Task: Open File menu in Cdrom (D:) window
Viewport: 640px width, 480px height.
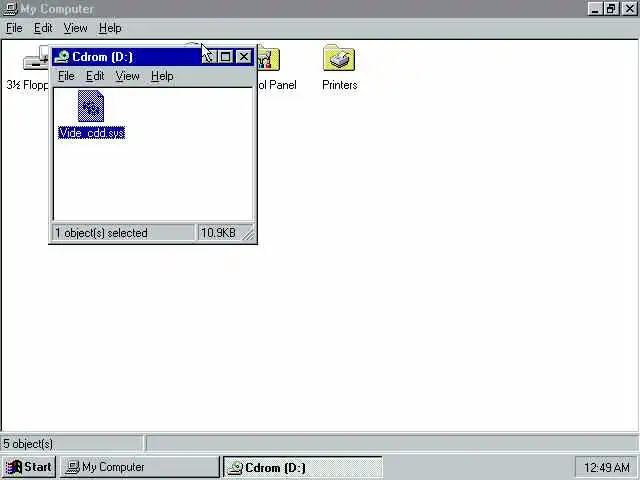Action: 66,76
